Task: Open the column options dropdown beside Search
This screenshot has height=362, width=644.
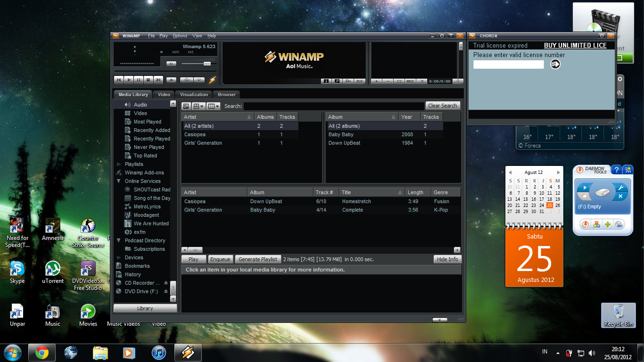Action: tap(214, 106)
